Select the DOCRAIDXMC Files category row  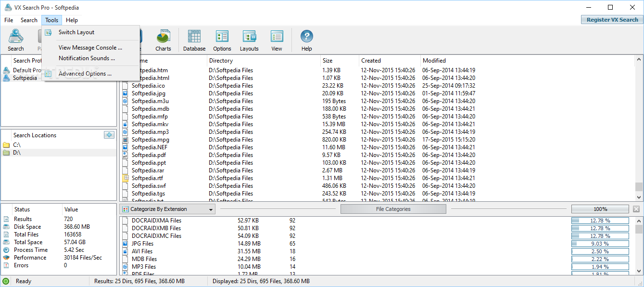377,236
